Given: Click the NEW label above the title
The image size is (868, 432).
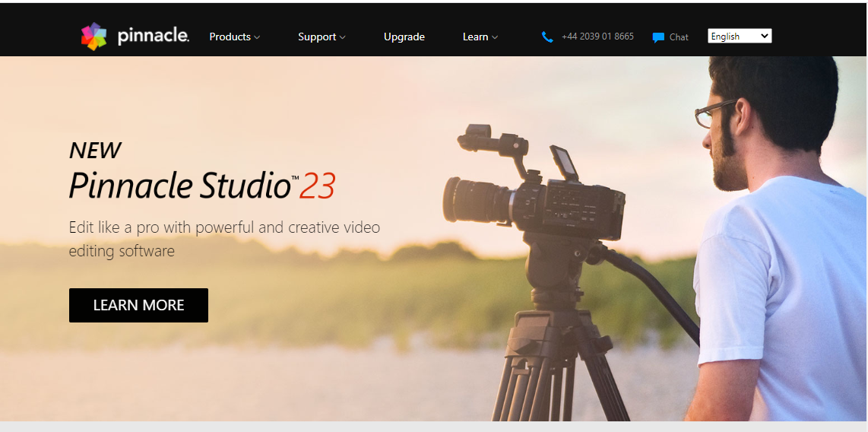Looking at the screenshot, I should [x=95, y=150].
